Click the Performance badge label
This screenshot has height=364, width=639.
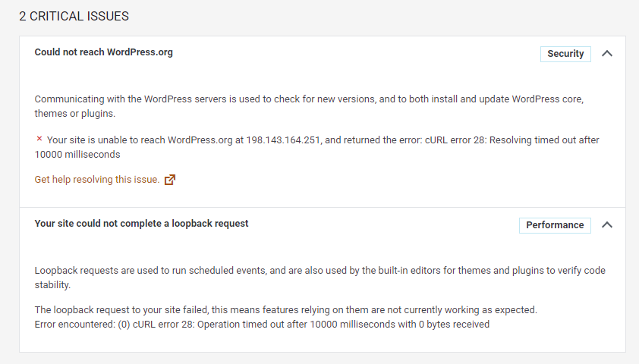(555, 225)
